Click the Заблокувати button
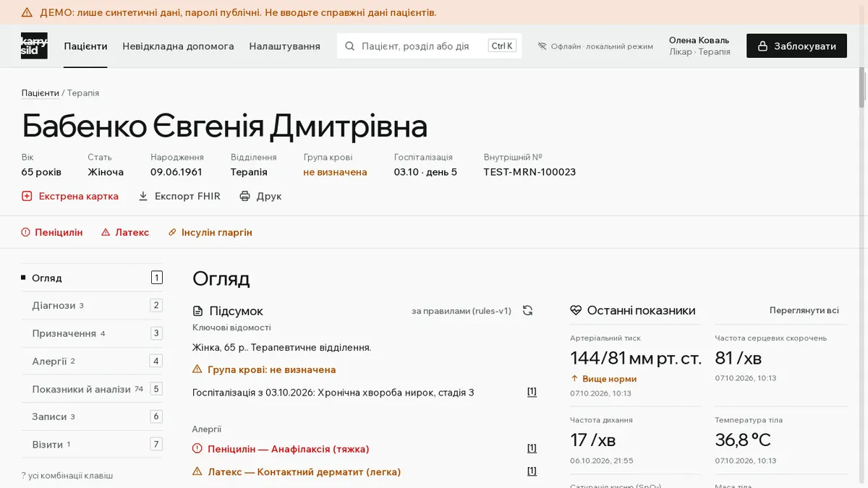The width and height of the screenshot is (868, 488). pos(796,46)
